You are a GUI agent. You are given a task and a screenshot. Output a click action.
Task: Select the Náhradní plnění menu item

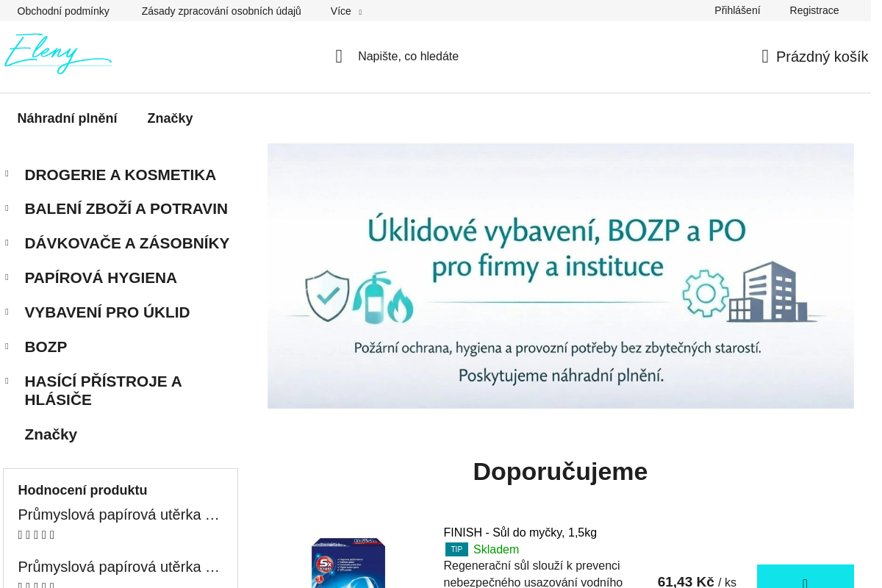point(67,118)
